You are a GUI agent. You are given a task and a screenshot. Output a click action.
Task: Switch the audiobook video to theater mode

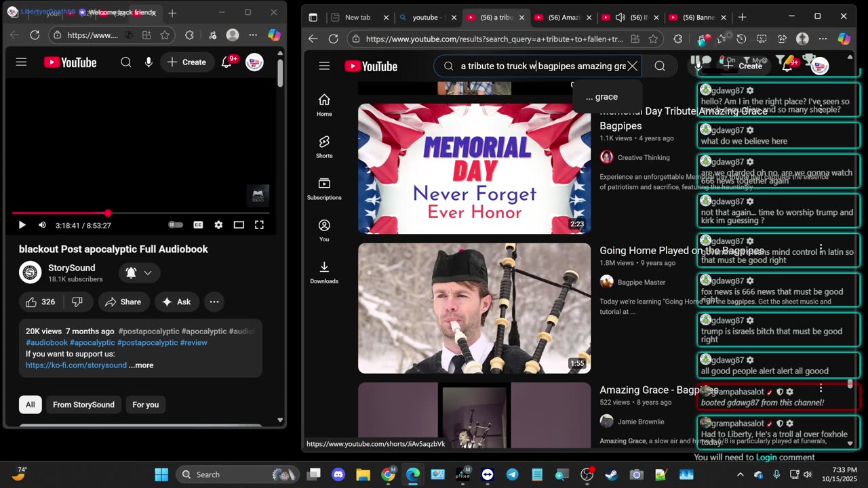click(239, 225)
